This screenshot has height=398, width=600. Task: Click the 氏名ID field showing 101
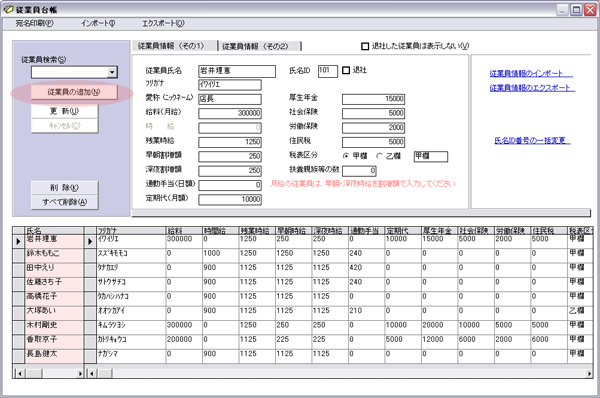point(328,71)
